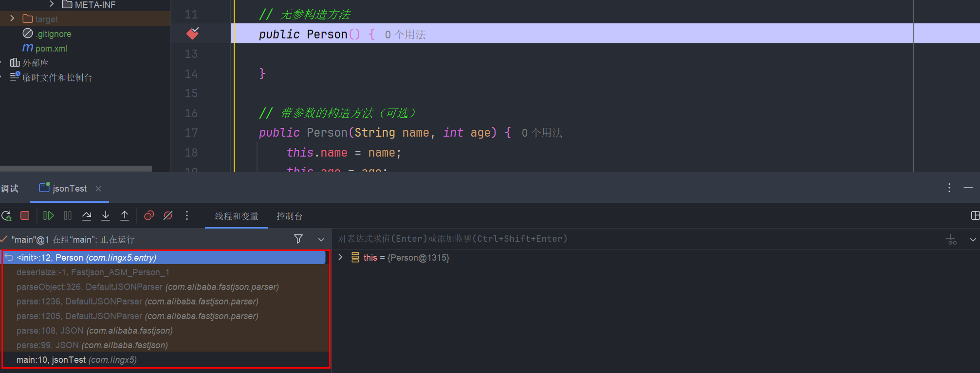980x373 pixels.
Task: Switch to the Console tab
Action: [x=290, y=216]
